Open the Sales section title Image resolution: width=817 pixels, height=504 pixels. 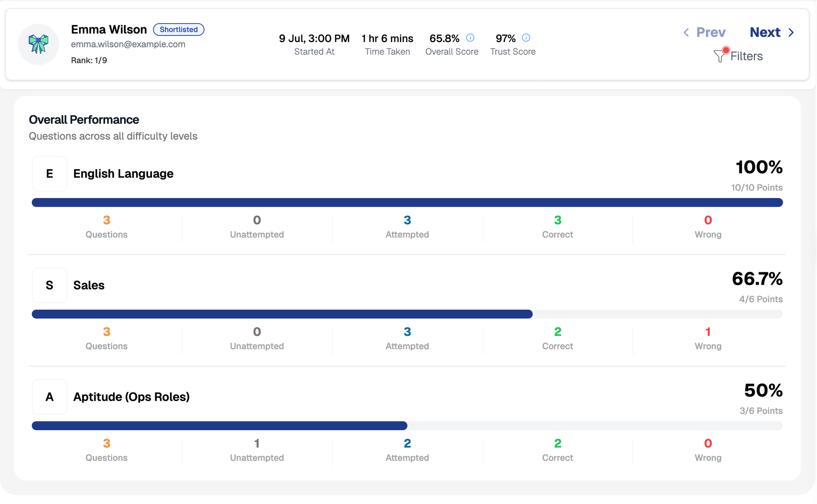89,285
